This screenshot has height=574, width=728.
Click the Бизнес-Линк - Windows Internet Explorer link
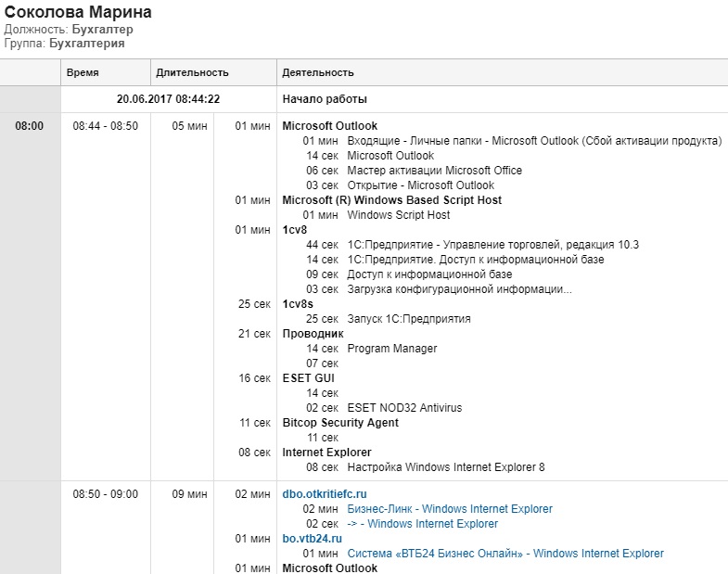click(450, 509)
